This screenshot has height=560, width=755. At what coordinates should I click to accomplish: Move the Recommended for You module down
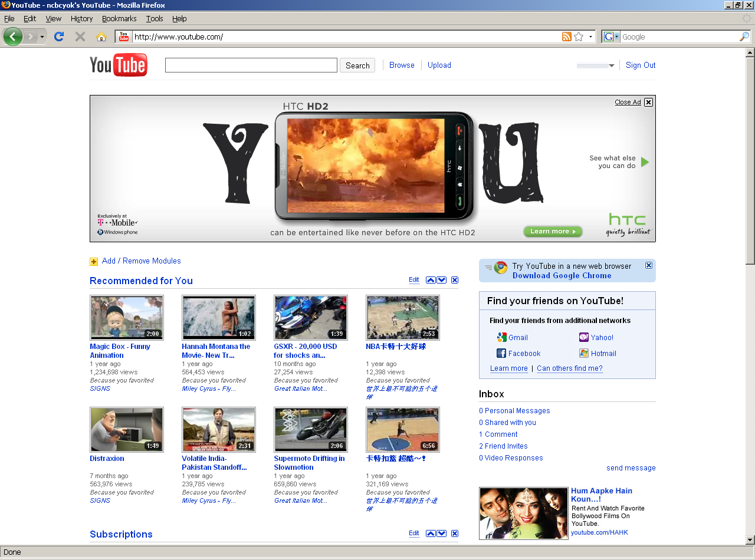coord(441,280)
